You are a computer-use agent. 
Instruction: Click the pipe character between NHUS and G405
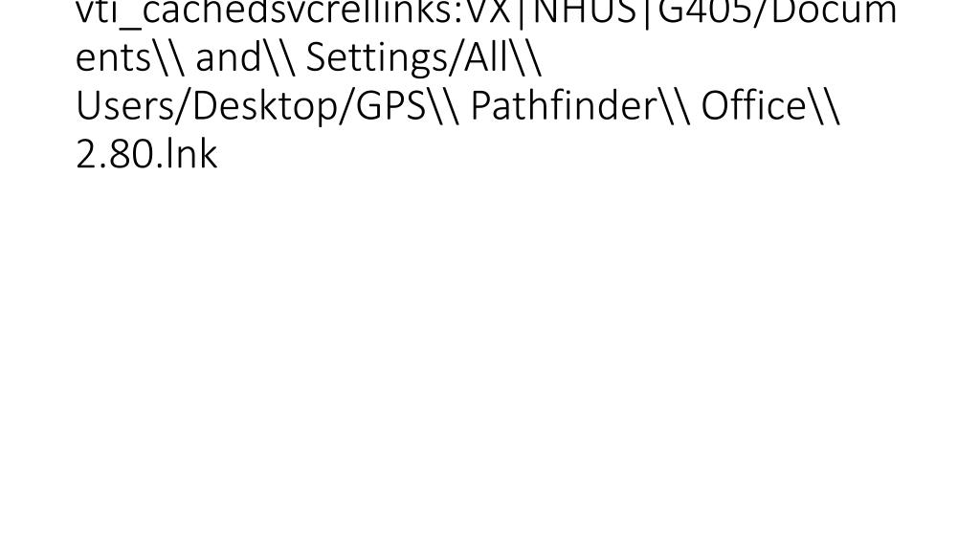click(648, 12)
